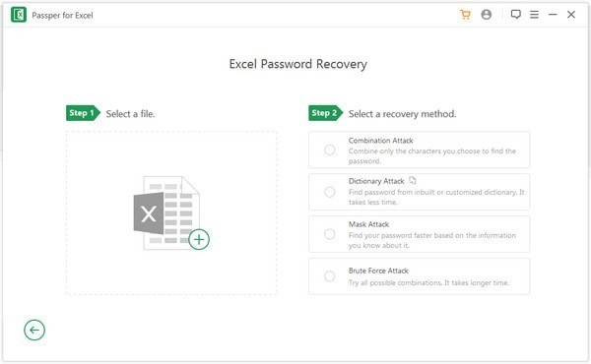
Task: Click the Passper for Excel logo
Action: click(19, 15)
